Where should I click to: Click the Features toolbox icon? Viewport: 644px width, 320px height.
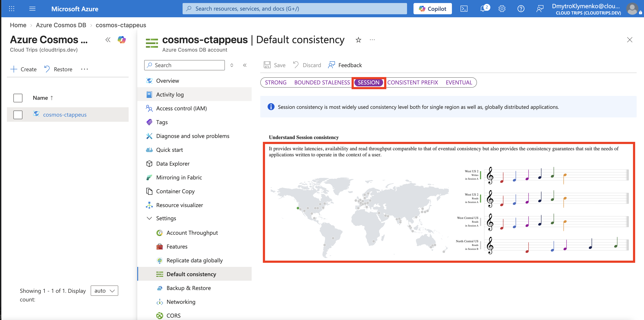click(x=159, y=246)
